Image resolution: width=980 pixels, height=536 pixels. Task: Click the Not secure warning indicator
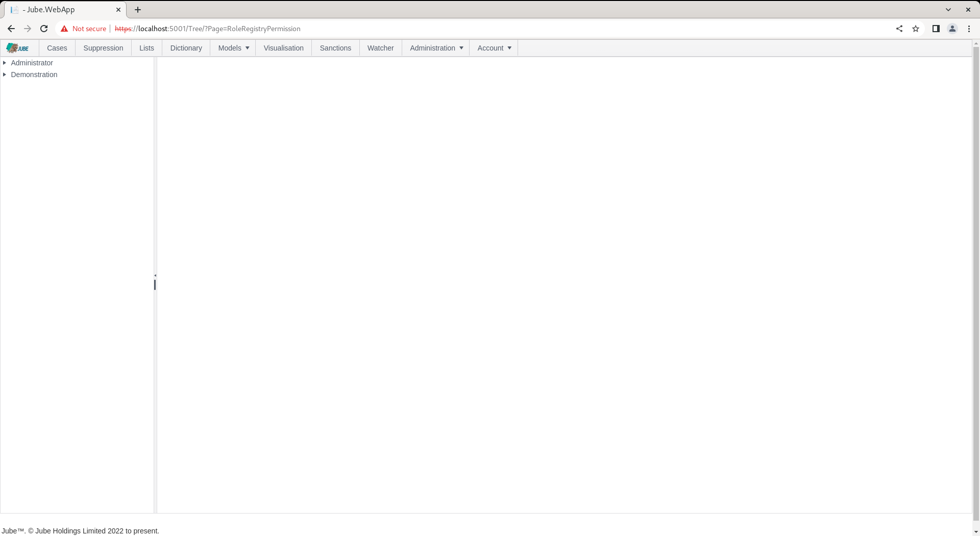point(83,29)
